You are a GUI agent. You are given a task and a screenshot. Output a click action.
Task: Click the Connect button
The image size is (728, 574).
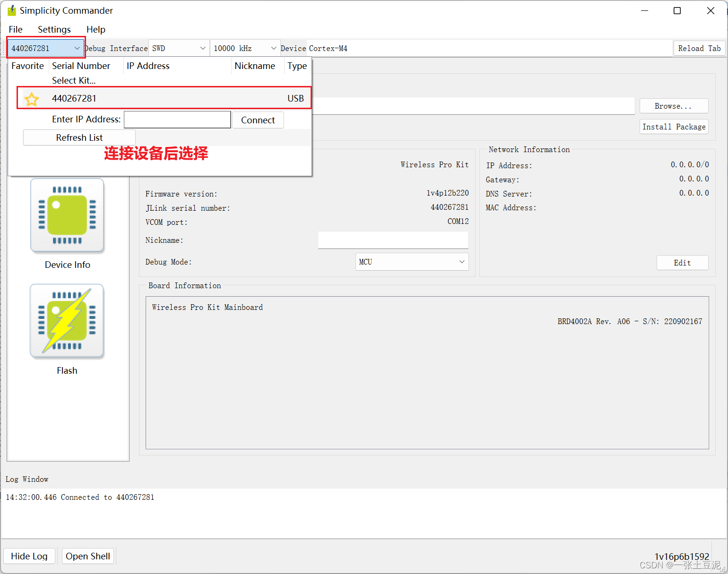(258, 120)
